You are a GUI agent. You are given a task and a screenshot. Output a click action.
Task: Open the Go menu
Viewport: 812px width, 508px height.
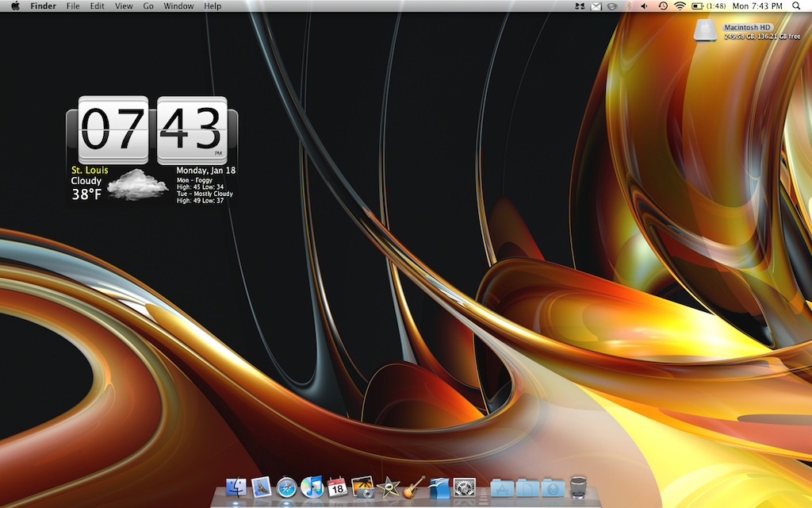click(x=148, y=6)
